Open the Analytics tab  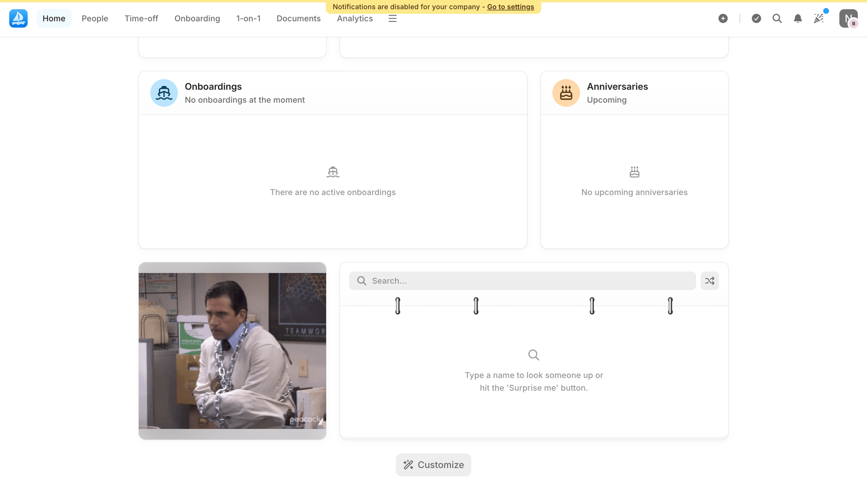355,18
